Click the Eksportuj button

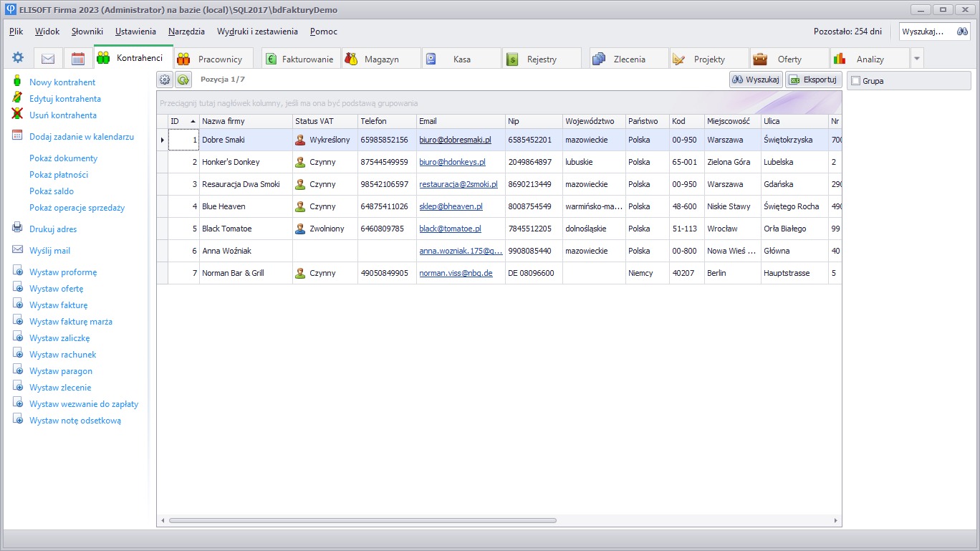click(813, 80)
